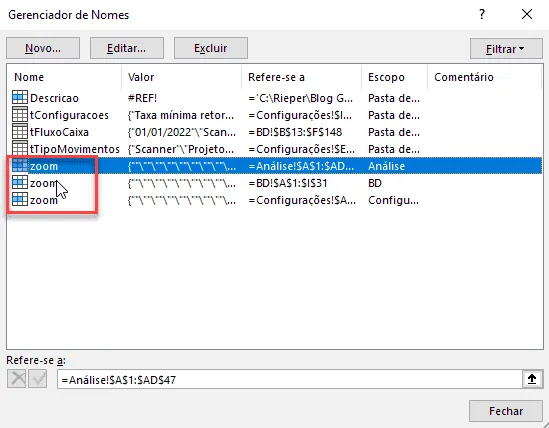Click the tTipoMovimentos table icon
Viewport: 549px width, 428px height.
pos(20,148)
